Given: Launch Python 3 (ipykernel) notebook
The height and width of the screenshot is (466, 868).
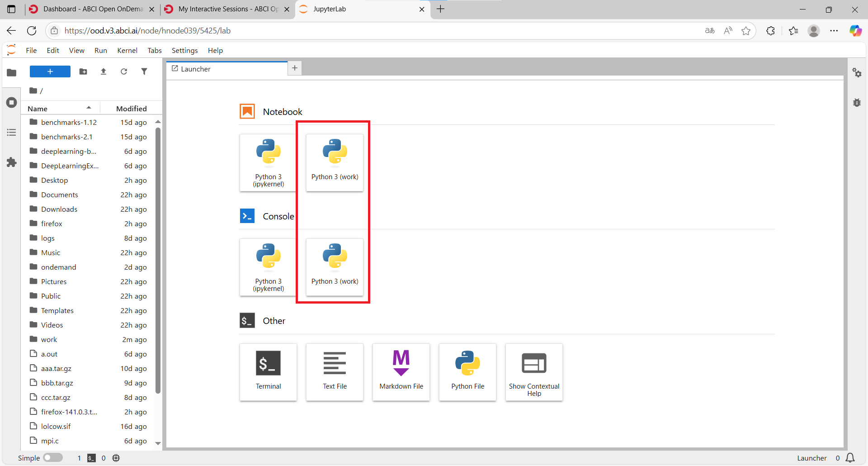Looking at the screenshot, I should 269,163.
